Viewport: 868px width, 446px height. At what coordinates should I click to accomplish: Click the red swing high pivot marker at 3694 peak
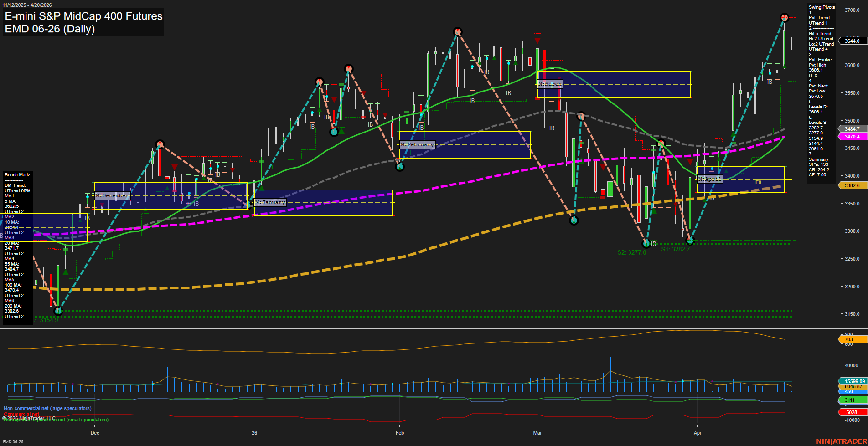point(784,17)
